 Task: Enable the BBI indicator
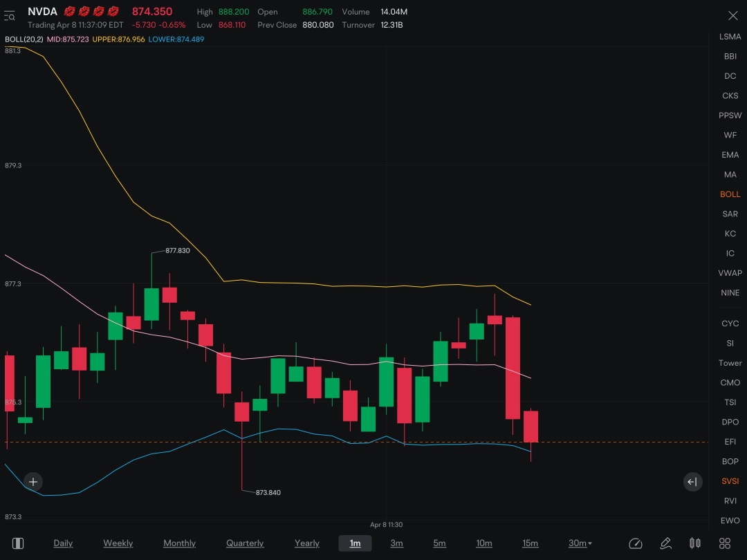coord(730,56)
